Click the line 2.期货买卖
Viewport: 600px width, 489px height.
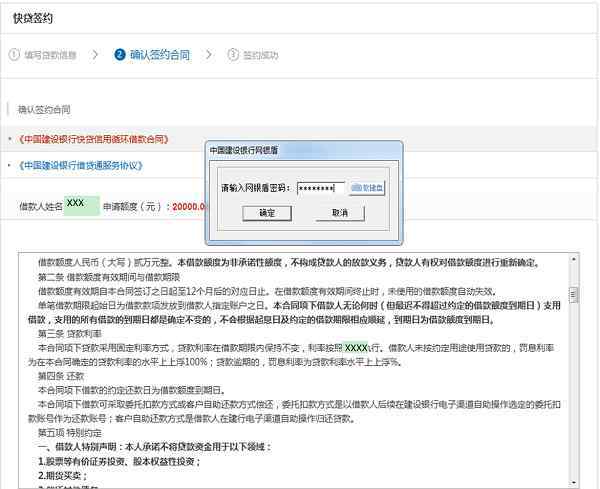tap(62, 476)
